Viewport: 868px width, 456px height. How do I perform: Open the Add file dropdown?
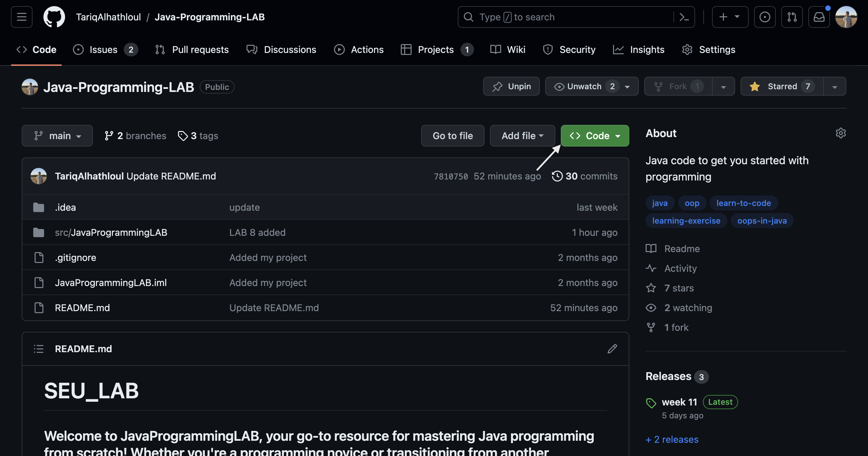(x=522, y=136)
